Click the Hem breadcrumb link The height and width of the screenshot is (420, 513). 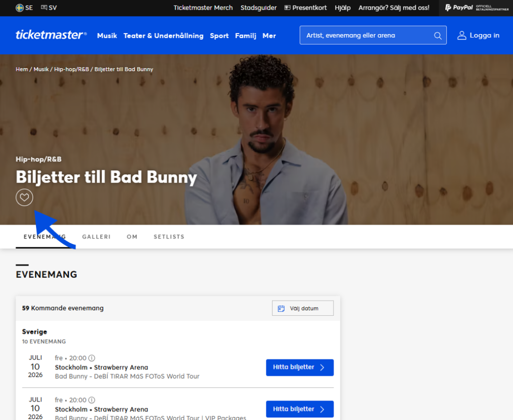(22, 69)
